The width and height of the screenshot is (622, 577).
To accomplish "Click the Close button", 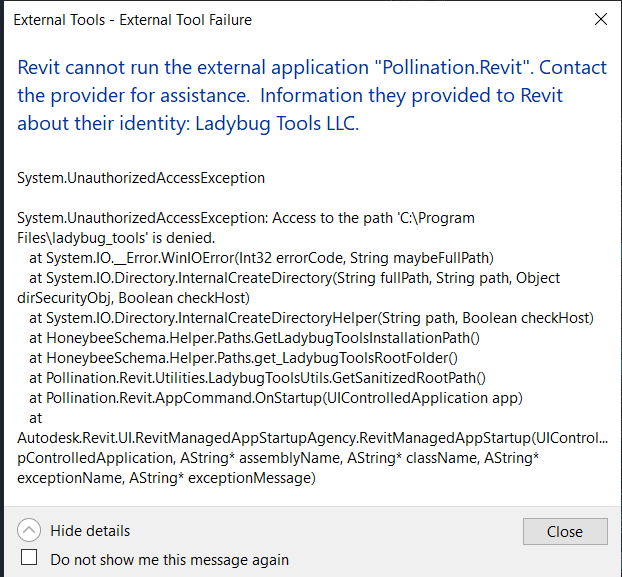I will (565, 531).
